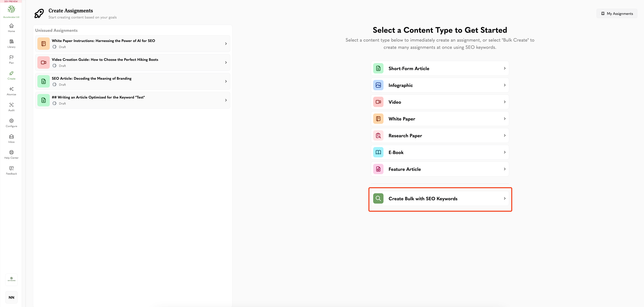Open the Feedback form
The image size is (644, 307).
tap(11, 170)
